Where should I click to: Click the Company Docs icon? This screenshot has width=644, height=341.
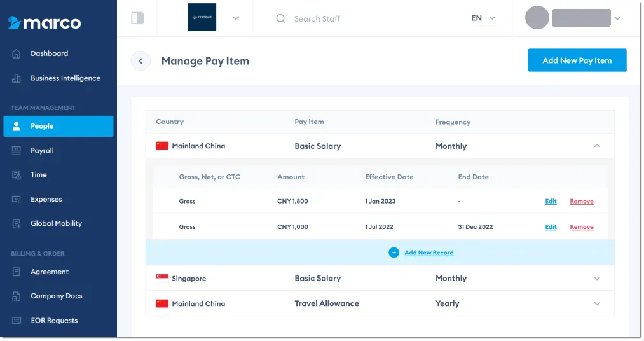pyautogui.click(x=16, y=296)
